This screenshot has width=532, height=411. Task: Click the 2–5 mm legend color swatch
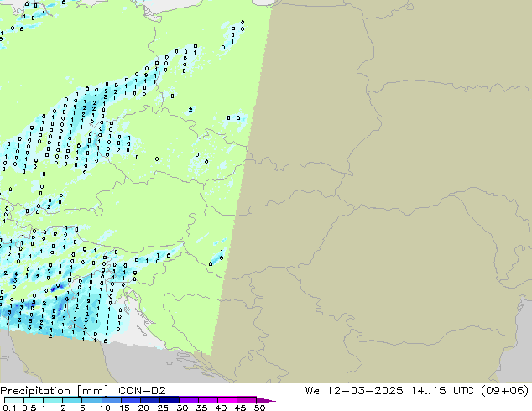(72, 400)
